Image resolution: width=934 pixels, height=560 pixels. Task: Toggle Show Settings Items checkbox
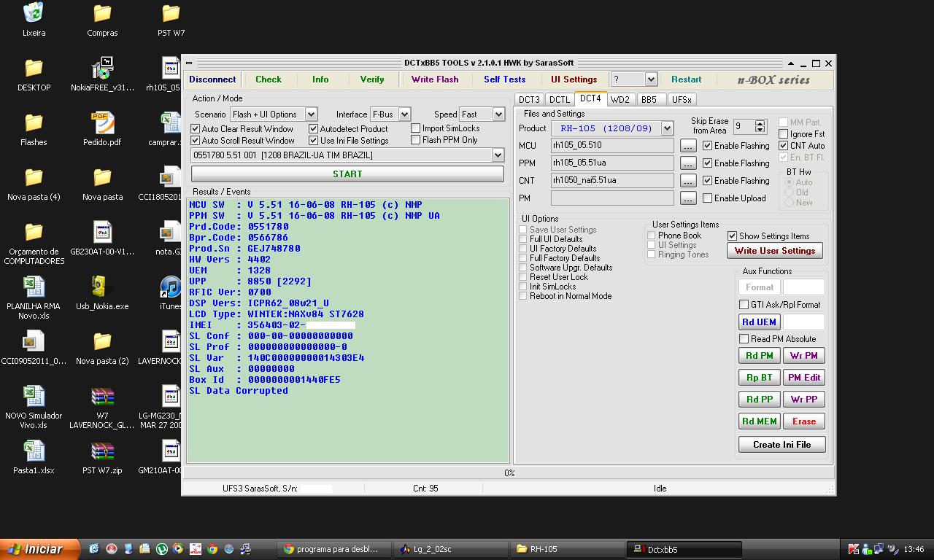732,236
